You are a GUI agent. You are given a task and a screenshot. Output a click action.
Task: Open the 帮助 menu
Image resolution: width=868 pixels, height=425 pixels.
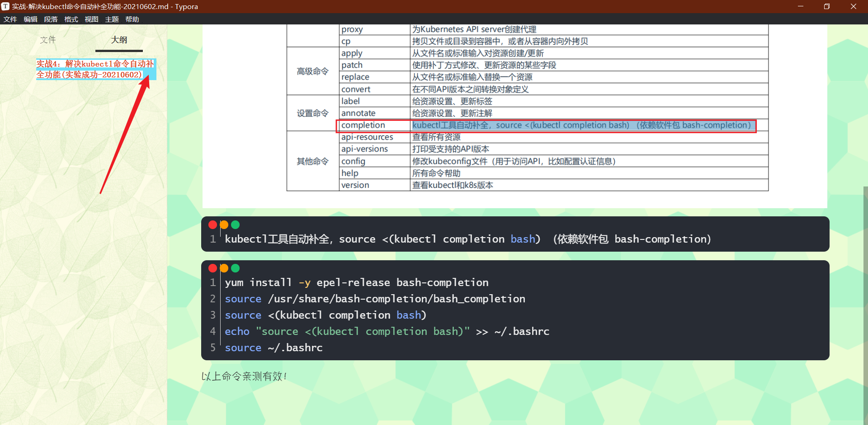pos(132,19)
